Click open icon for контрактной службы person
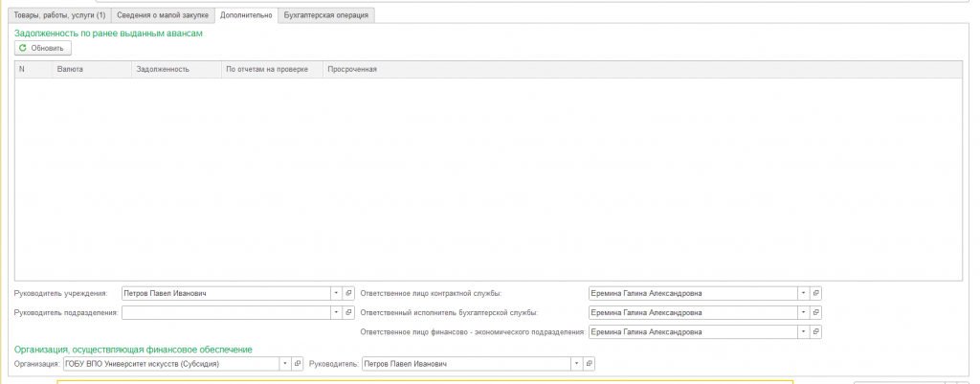Viewport: 980px width, 384px height. (816, 293)
